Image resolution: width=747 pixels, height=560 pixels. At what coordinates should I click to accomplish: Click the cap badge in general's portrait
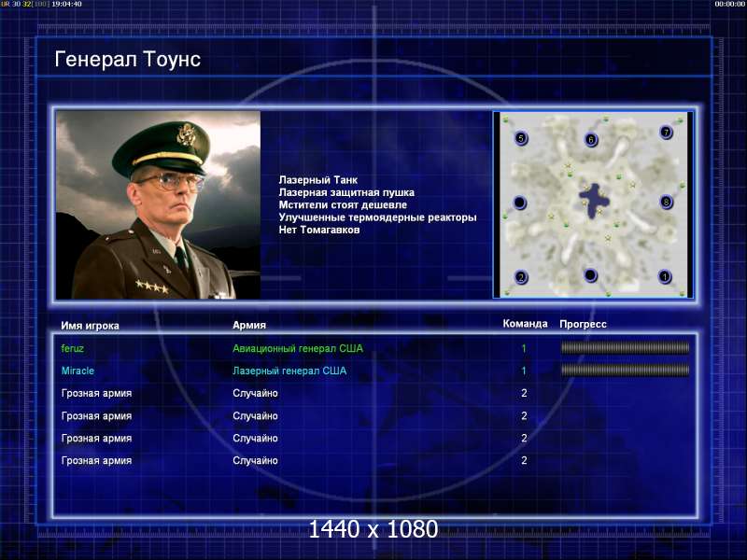click(x=186, y=134)
